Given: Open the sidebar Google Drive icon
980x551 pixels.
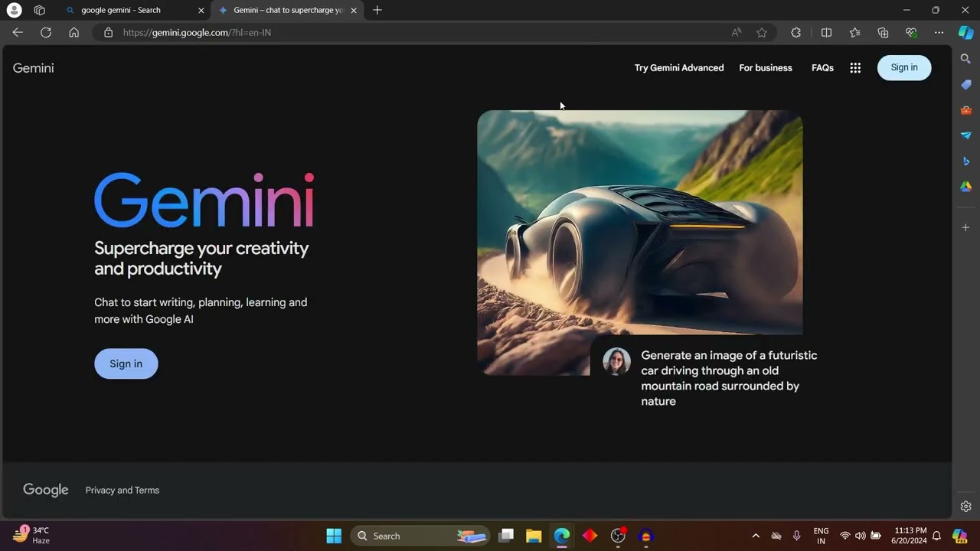Looking at the screenshot, I should [966, 187].
